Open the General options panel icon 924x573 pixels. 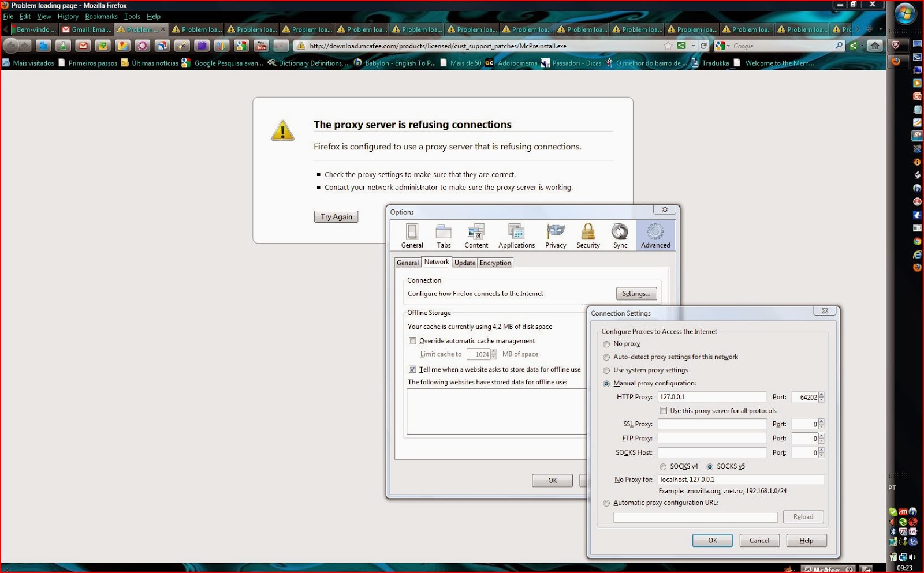(x=412, y=236)
